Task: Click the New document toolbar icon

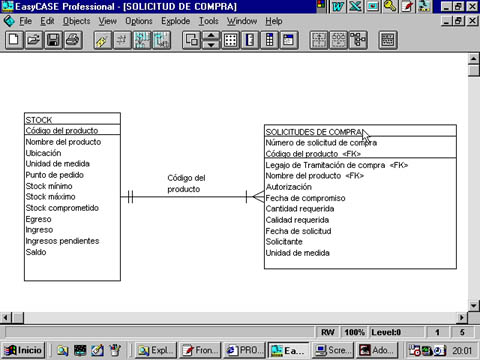Action: (14, 40)
